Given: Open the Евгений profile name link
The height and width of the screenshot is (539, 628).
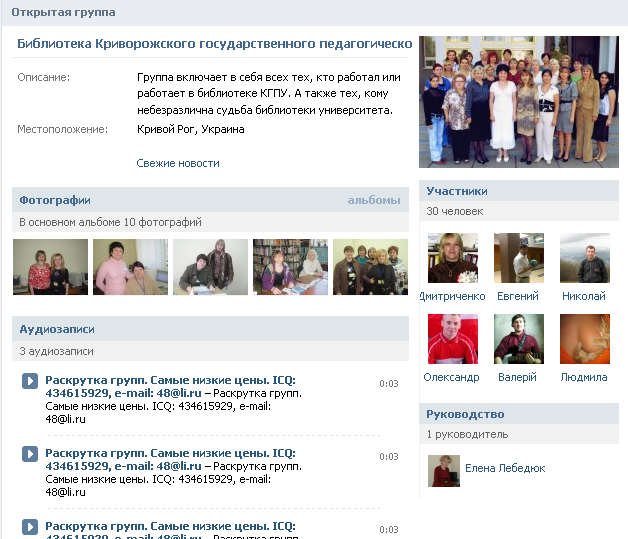Looking at the screenshot, I should (x=518, y=296).
